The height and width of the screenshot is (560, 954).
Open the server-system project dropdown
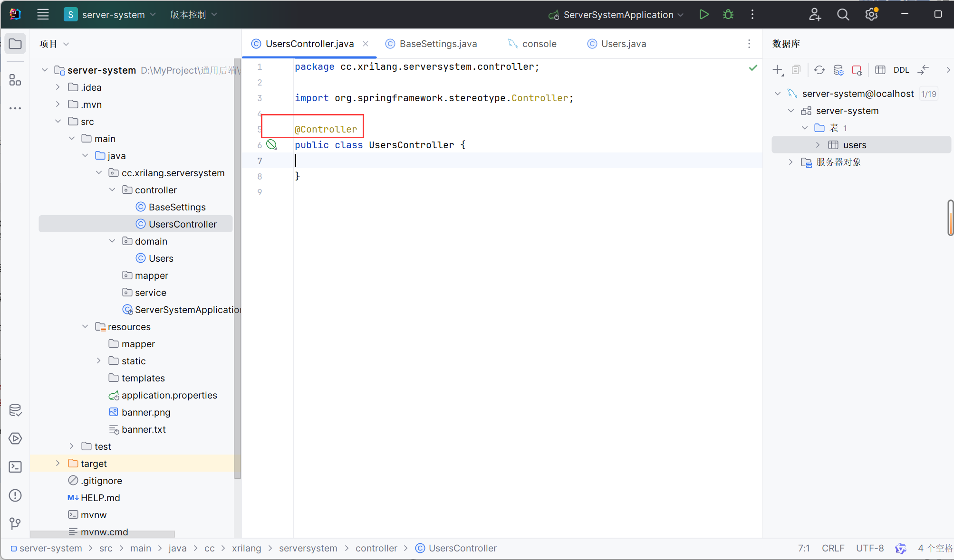point(110,15)
